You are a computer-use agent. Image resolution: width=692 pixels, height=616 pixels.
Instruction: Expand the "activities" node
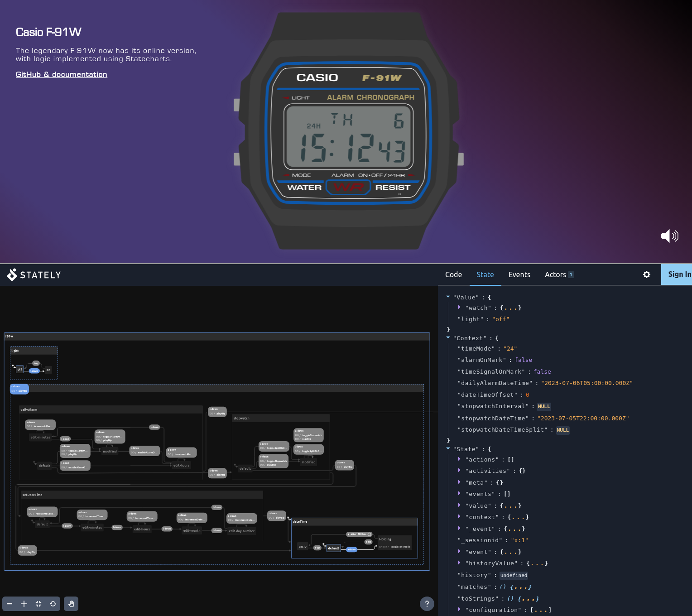coord(459,471)
